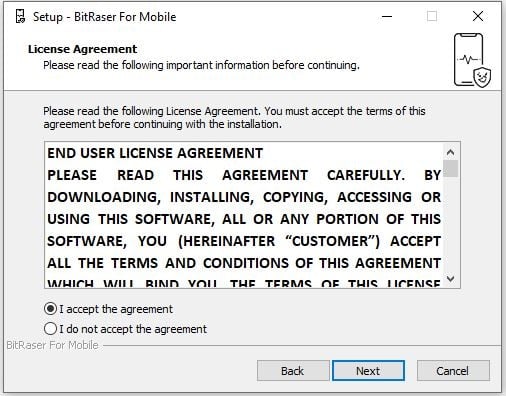This screenshot has height=396, width=506.
Task: Click the BitRaser phone shield logo
Action: coord(472,60)
